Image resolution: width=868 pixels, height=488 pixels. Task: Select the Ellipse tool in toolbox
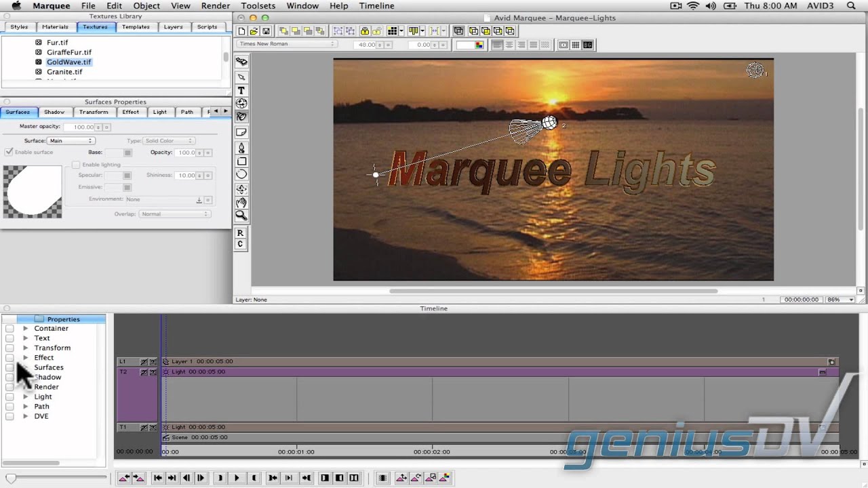point(241,174)
